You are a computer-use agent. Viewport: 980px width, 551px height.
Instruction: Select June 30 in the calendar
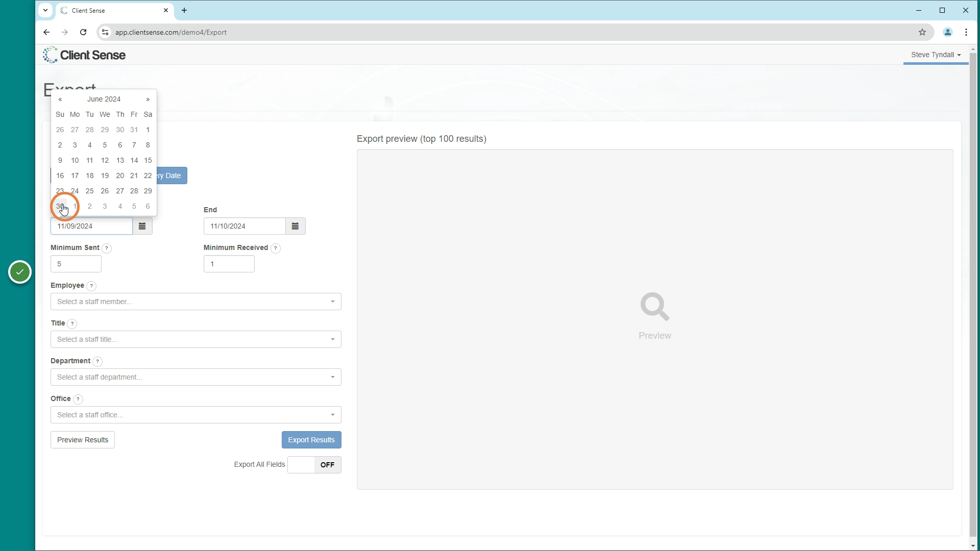click(x=60, y=206)
